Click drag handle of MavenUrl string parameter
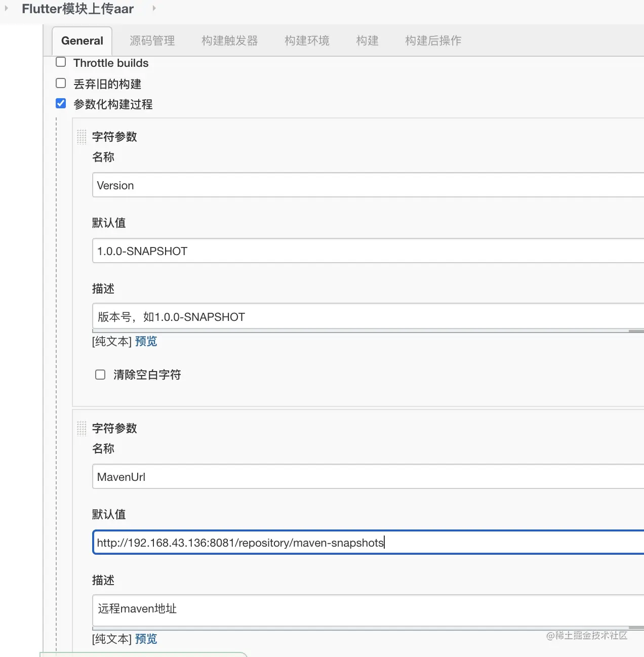This screenshot has height=657, width=644. click(82, 429)
